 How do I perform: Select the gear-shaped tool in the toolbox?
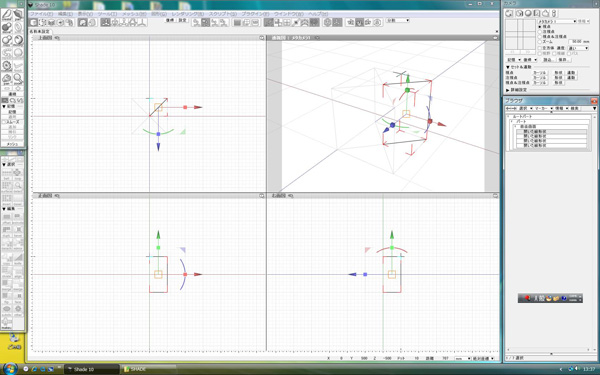coord(7,66)
